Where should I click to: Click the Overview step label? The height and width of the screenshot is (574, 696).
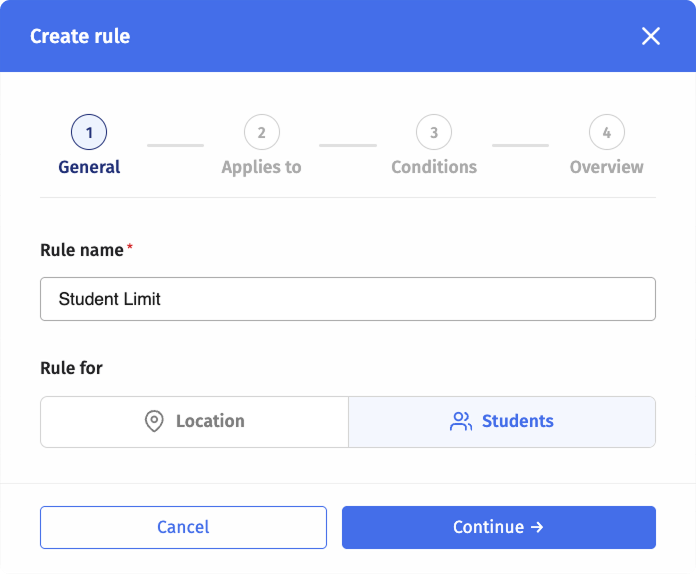point(607,167)
